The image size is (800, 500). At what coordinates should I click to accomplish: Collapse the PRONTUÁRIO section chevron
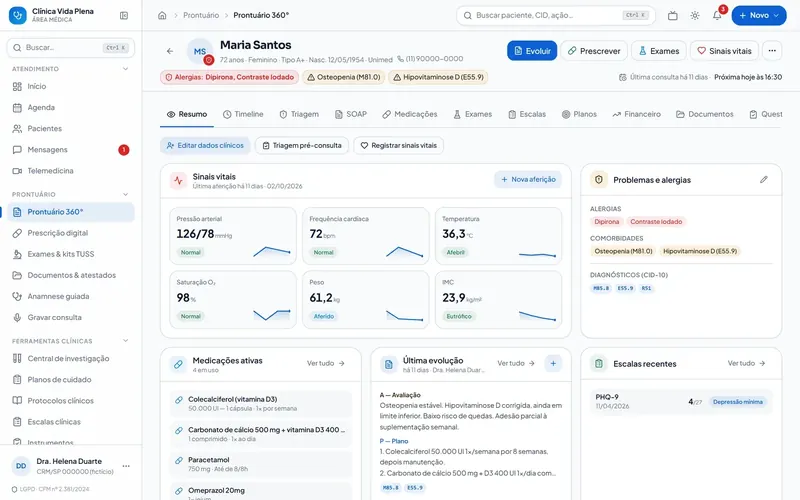pyautogui.click(x=126, y=194)
